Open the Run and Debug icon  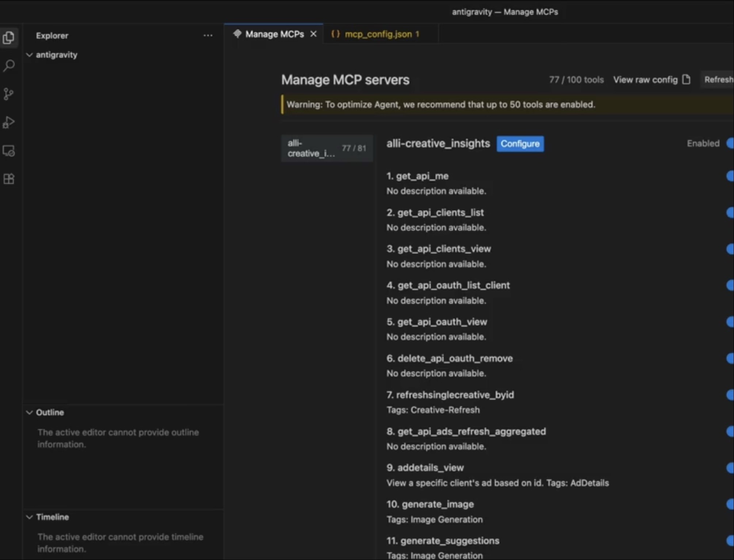click(9, 122)
